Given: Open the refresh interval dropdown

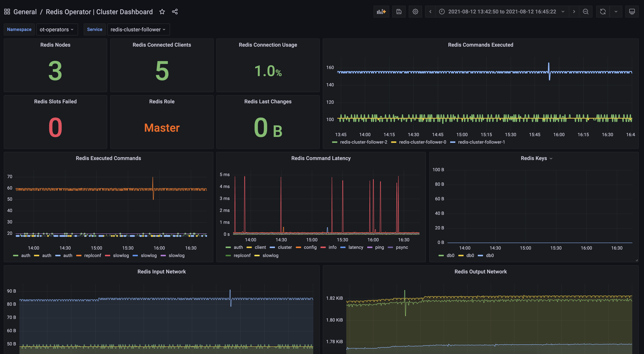Looking at the screenshot, I should click(616, 12).
